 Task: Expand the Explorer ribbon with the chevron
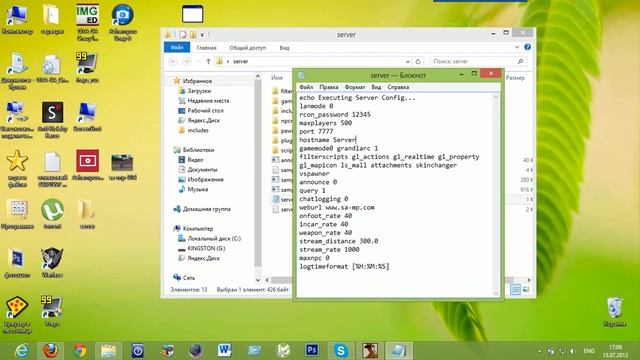[517, 47]
